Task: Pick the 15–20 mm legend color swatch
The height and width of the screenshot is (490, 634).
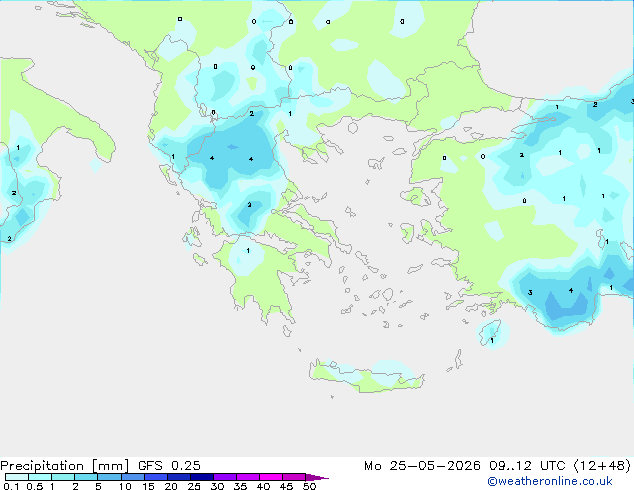Action: (156, 477)
